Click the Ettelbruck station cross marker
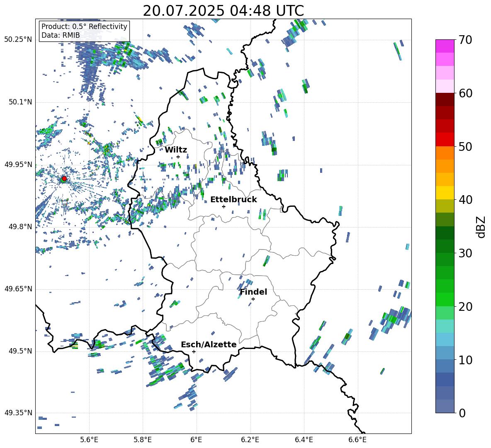Screen dimensions: 491x448 (224, 206)
